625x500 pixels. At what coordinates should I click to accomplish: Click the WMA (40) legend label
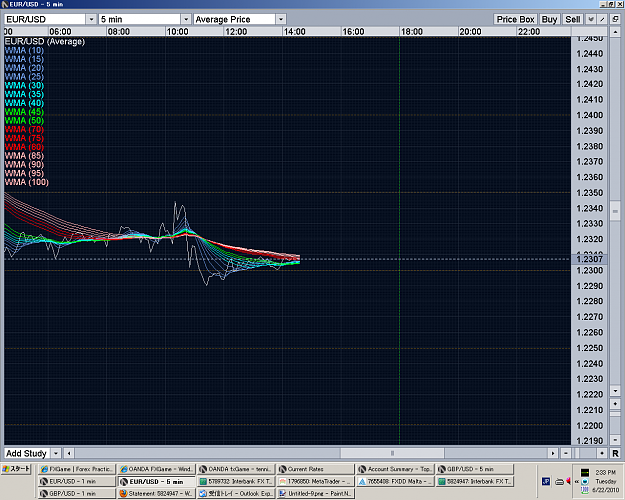24,103
